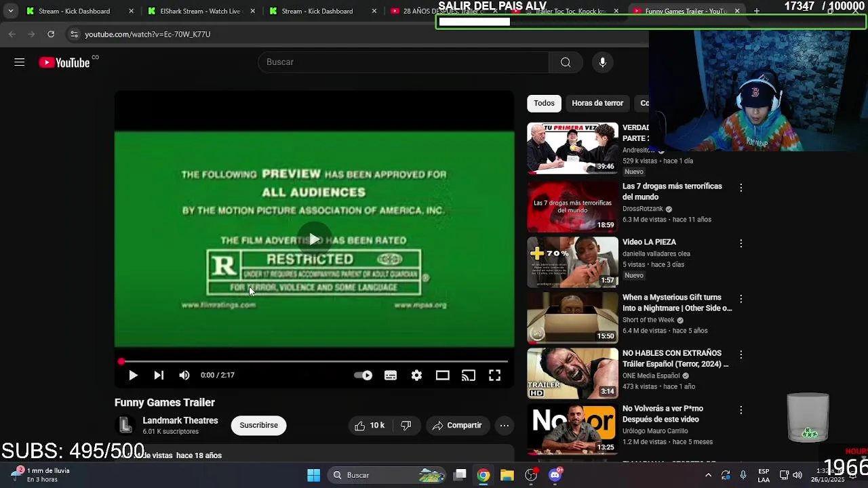
Task: Open volume control in system tray
Action: pyautogui.click(x=797, y=475)
